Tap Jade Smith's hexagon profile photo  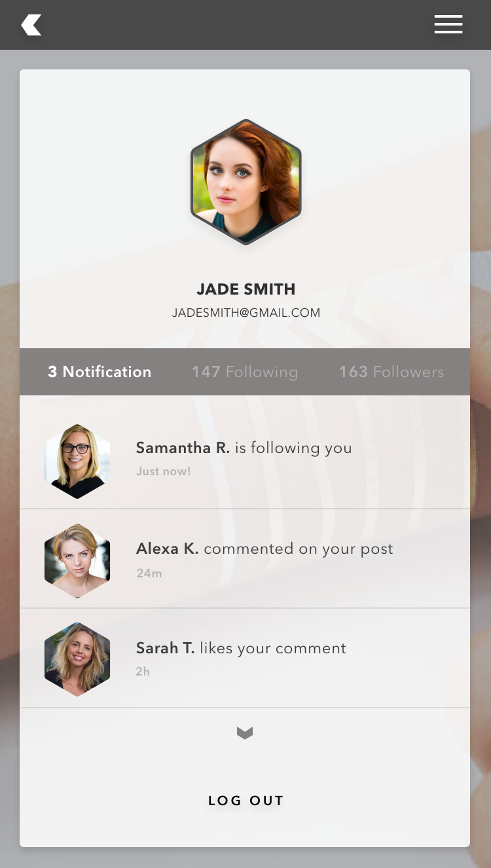(x=246, y=182)
